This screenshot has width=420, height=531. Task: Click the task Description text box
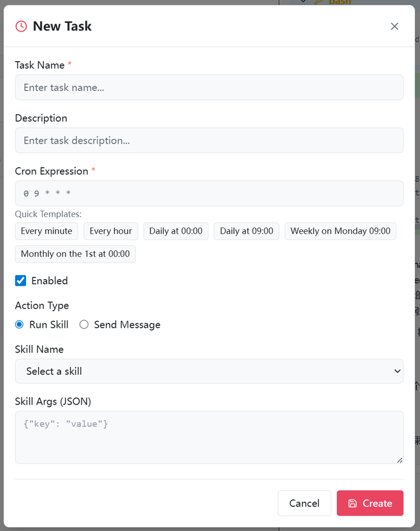(x=209, y=140)
